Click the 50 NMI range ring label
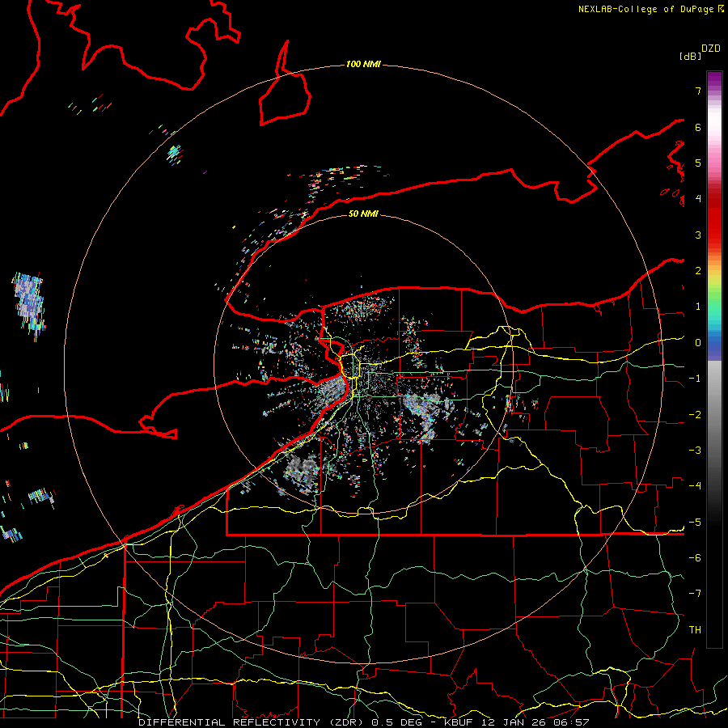This screenshot has height=728, width=728. click(363, 214)
